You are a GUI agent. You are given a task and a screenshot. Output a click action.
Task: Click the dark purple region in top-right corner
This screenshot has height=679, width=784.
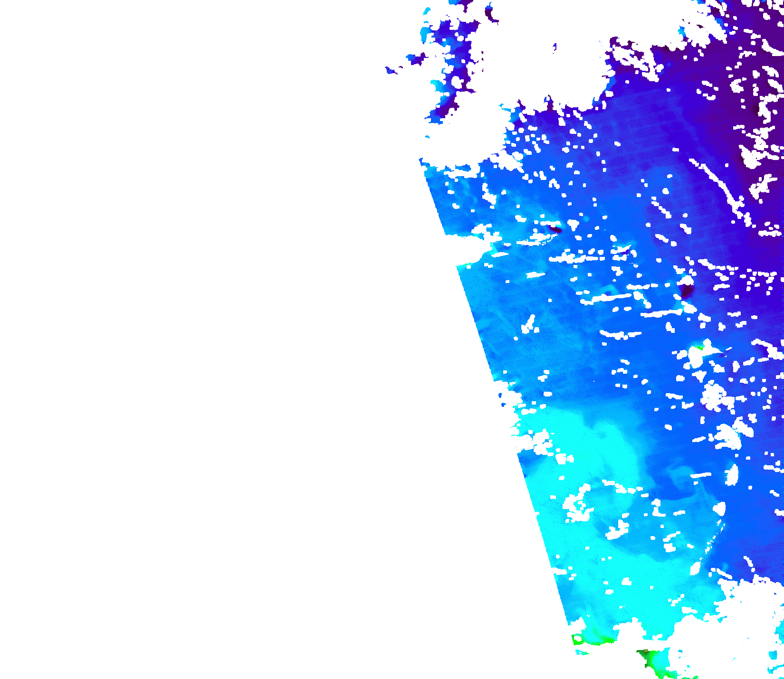pos(760,28)
